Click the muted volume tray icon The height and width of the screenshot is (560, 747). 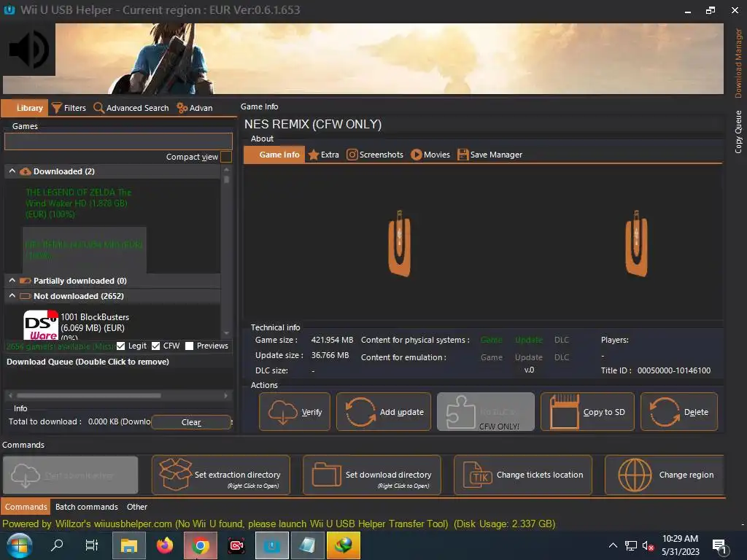point(648,545)
